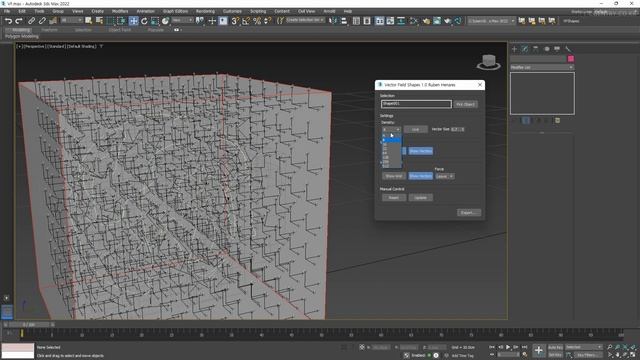Click the ViewCube in the viewport

[x=488, y=62]
